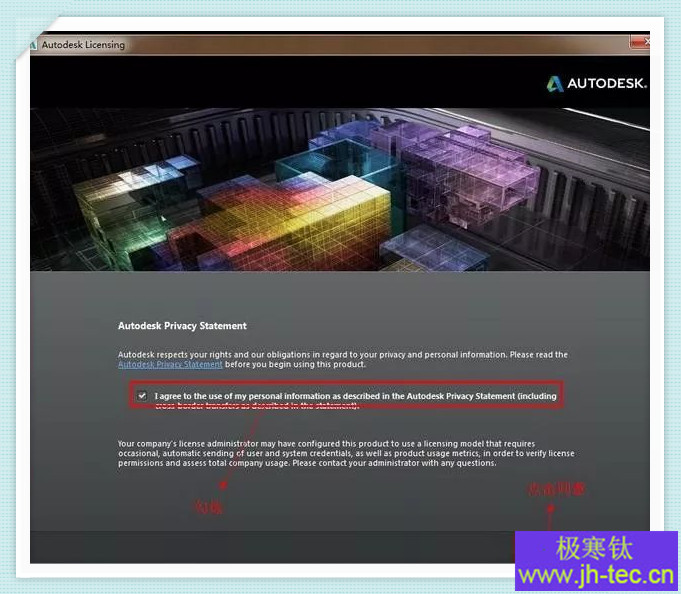
Task: Click the 'Autodesk respects your rights' paragraph
Action: (x=343, y=359)
